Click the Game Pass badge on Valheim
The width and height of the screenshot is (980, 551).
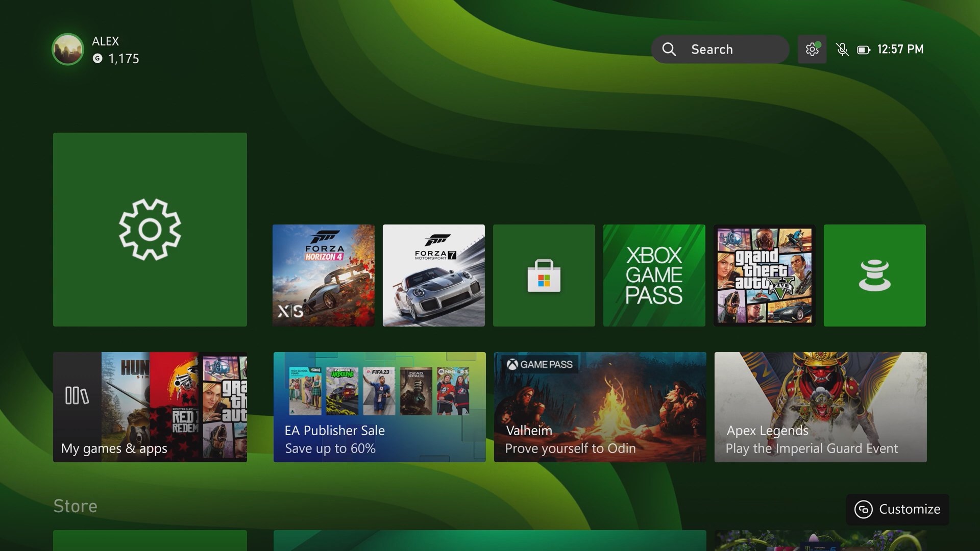click(x=540, y=364)
